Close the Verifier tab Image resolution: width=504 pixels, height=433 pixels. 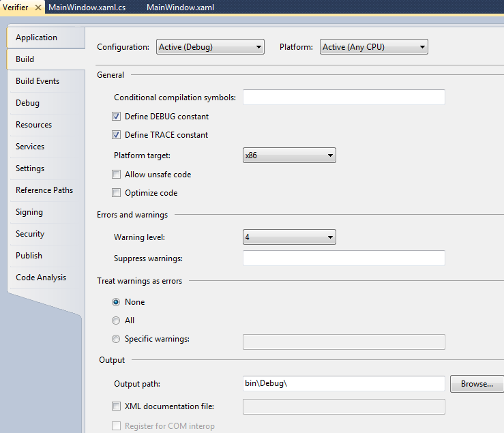coord(38,7)
